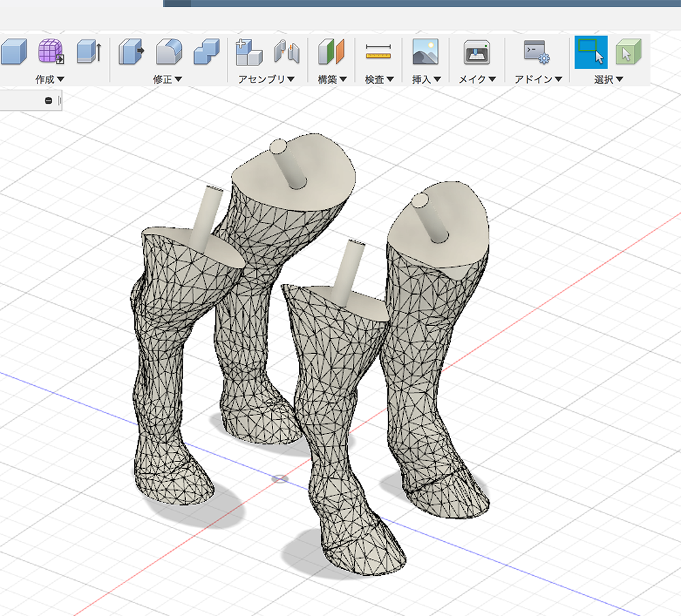681x616 pixels.
Task: Click the Combine bodies tool icon
Action: [207, 52]
